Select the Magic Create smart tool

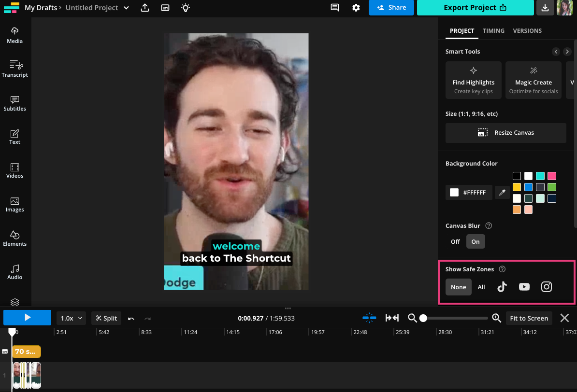coord(533,80)
